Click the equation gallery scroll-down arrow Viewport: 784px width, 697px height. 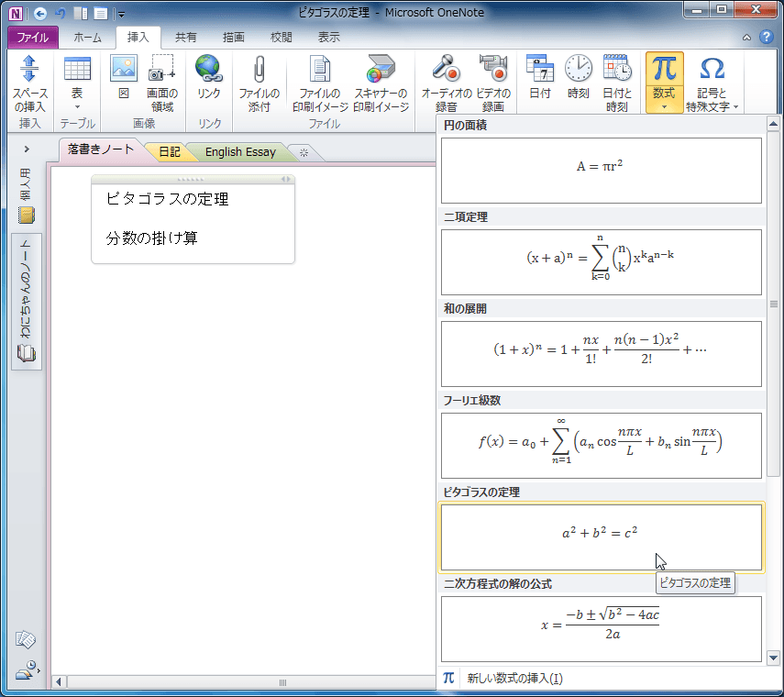[x=773, y=658]
